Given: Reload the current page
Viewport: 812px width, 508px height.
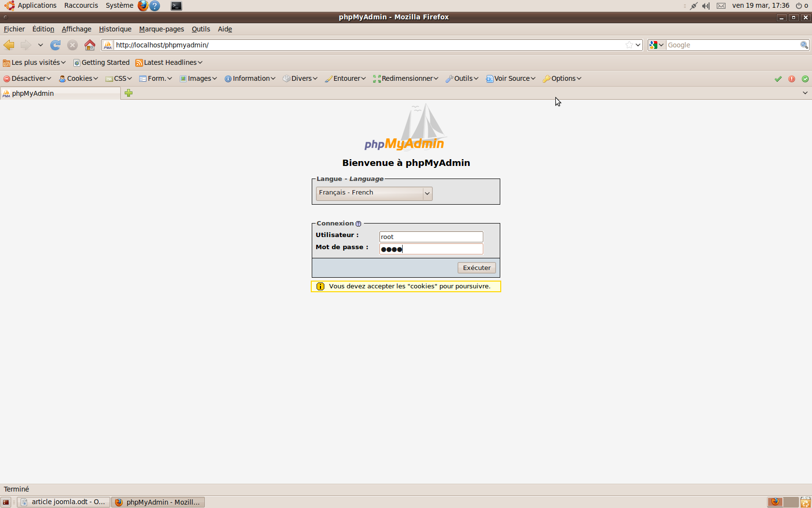Looking at the screenshot, I should (56, 45).
